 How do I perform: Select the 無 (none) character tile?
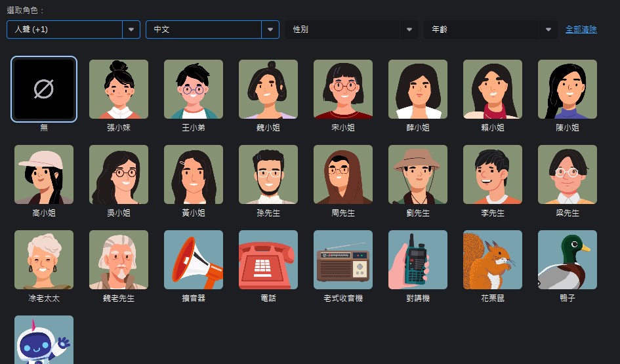point(44,89)
